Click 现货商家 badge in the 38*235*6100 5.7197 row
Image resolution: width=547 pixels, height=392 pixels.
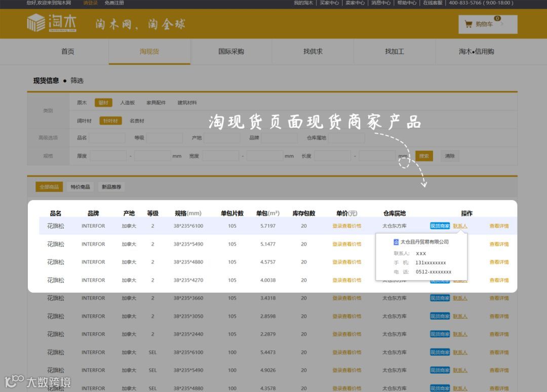click(x=440, y=226)
